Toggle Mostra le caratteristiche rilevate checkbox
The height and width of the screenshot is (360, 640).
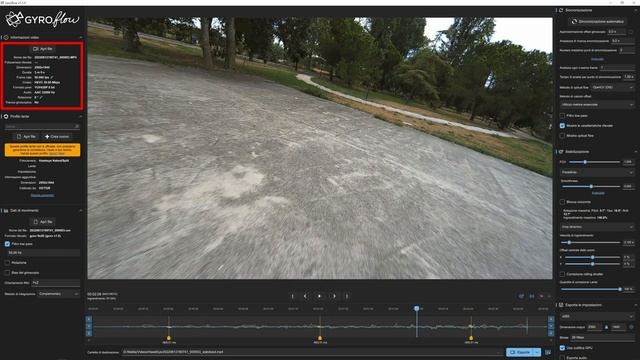562,126
